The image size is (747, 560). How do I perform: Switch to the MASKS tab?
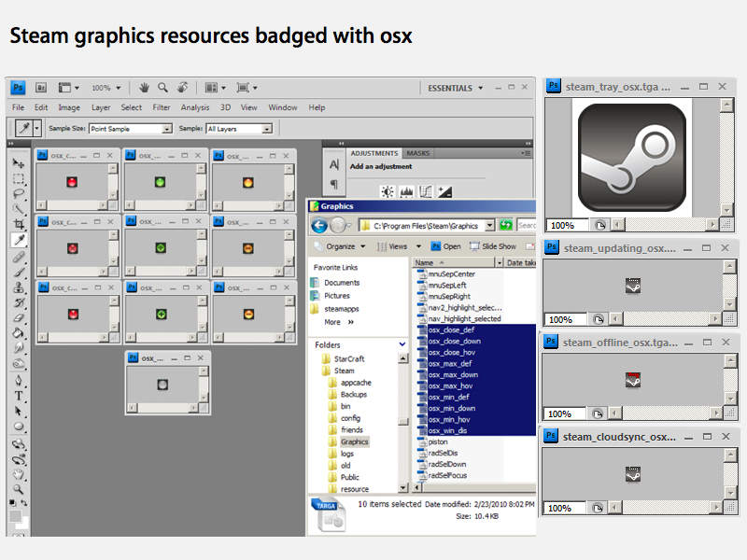click(417, 153)
